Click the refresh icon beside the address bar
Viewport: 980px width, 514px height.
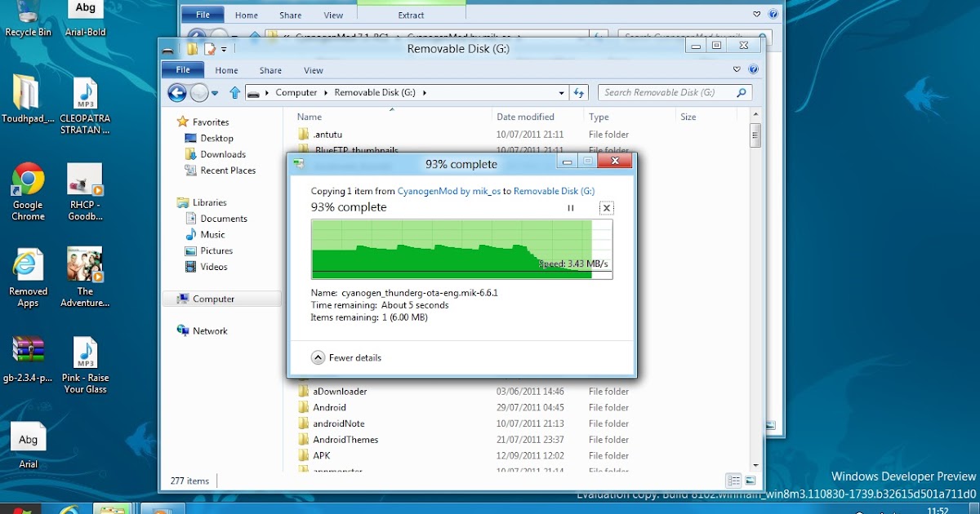pos(579,92)
